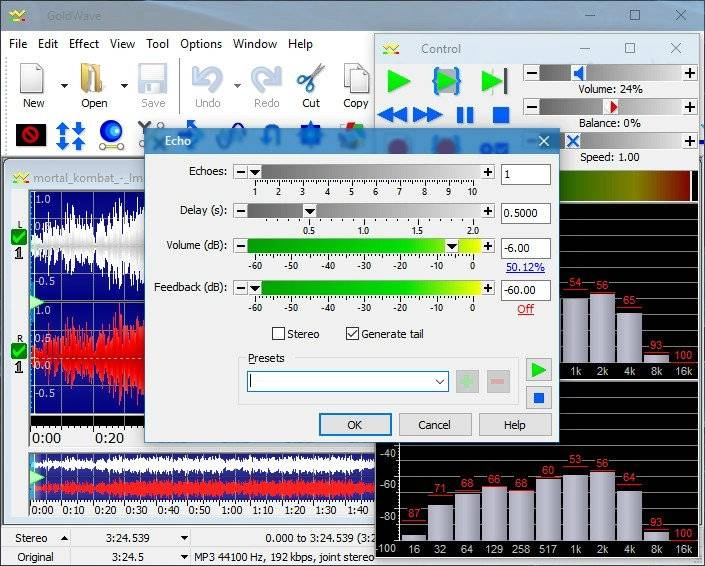705x566 pixels.
Task: Increase playback Volume with plus in Control
Action: click(690, 73)
